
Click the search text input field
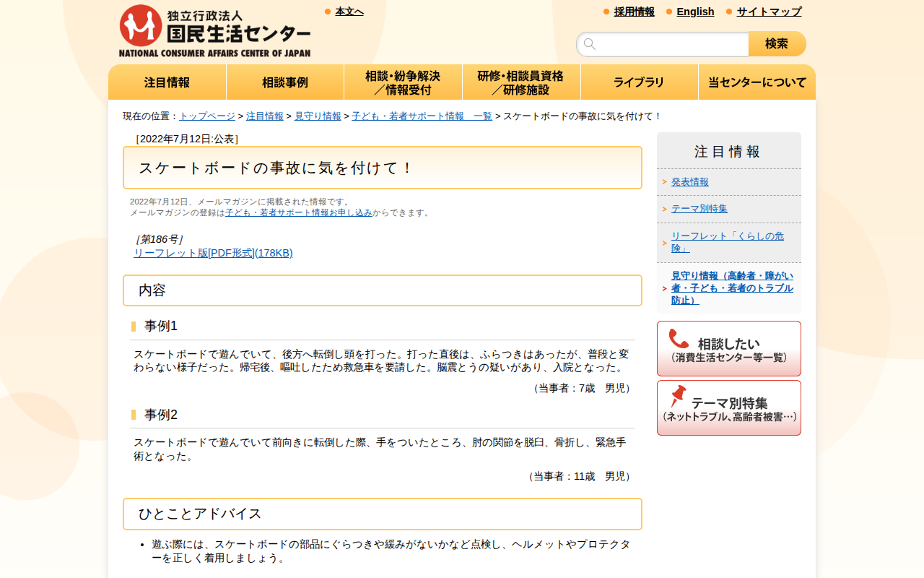[x=663, y=44]
